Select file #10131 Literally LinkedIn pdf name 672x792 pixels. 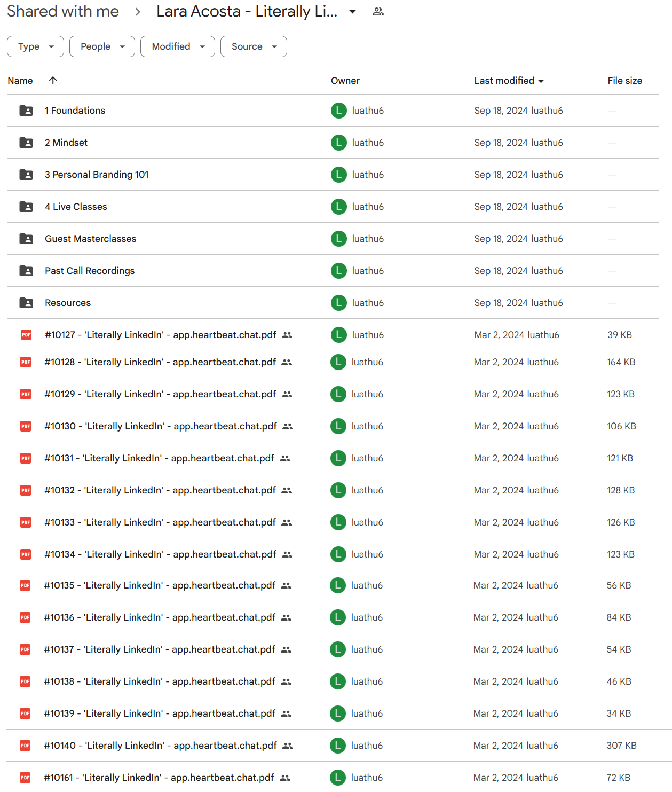[x=160, y=458]
